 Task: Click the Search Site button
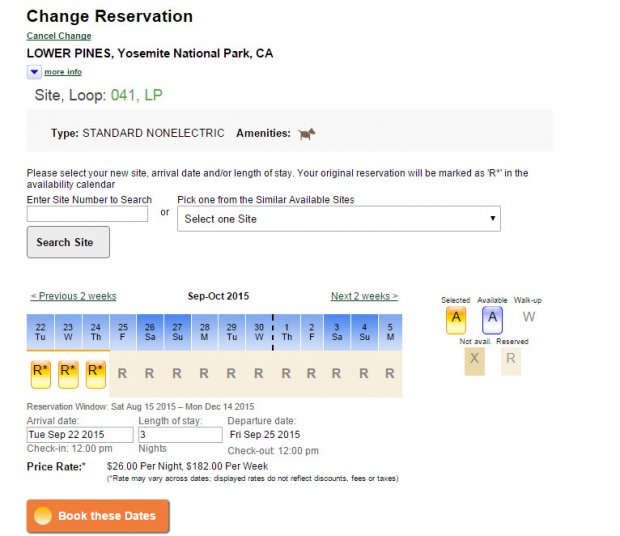(x=68, y=242)
